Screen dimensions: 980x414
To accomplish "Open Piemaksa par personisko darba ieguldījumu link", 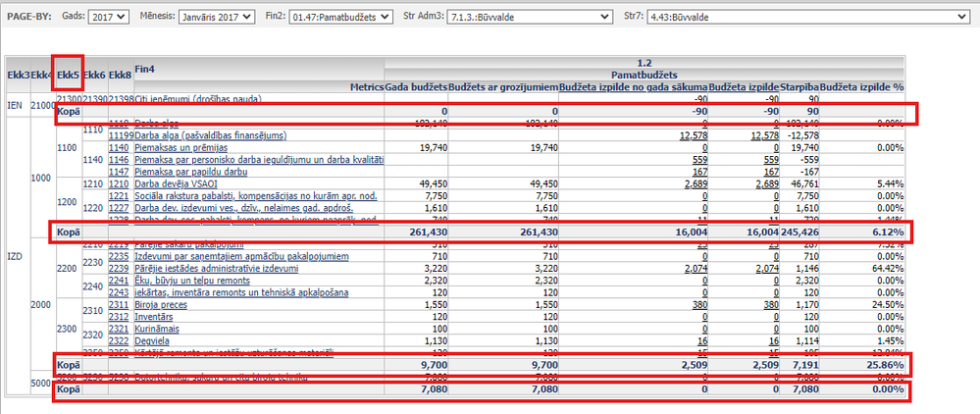I will [x=259, y=160].
